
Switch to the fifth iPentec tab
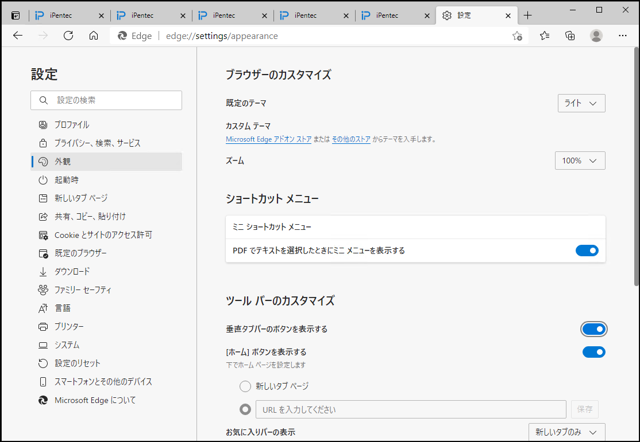396,16
